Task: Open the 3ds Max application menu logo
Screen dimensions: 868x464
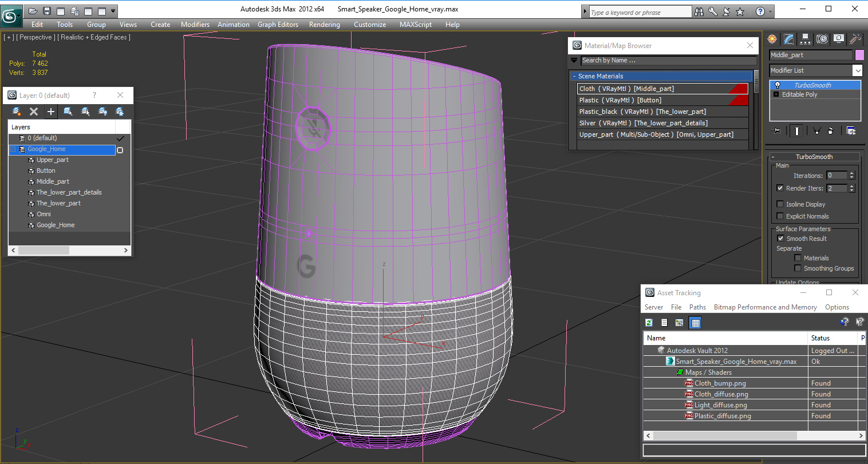Action: 11,15
